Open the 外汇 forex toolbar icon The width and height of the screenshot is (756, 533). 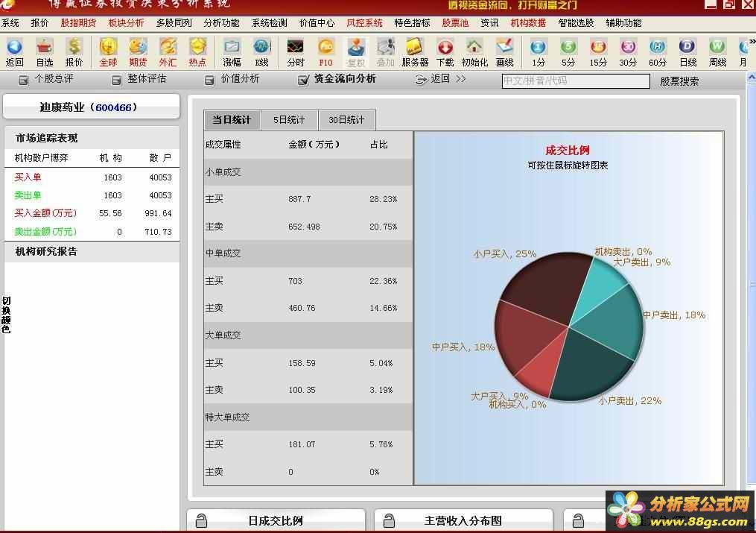pyautogui.click(x=168, y=53)
